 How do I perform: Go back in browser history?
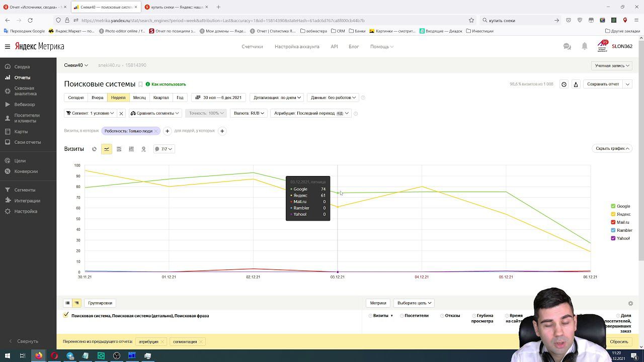pyautogui.click(x=8, y=20)
